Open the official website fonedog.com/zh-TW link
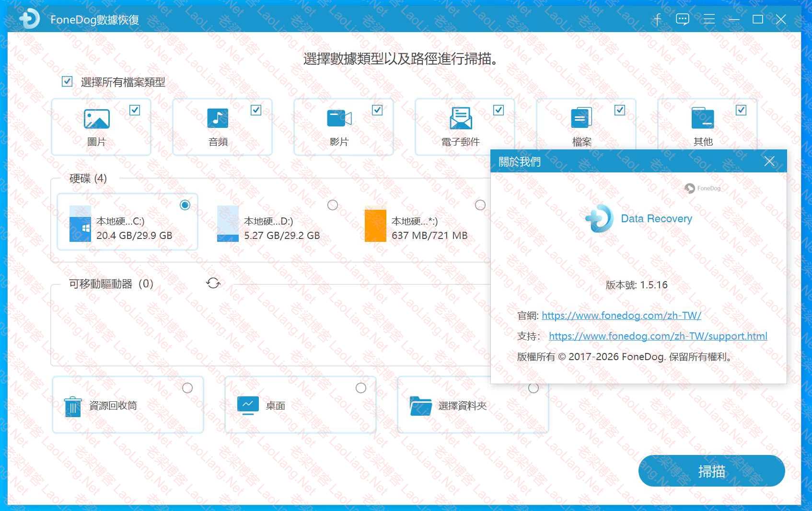Image resolution: width=812 pixels, height=511 pixels. pos(621,316)
